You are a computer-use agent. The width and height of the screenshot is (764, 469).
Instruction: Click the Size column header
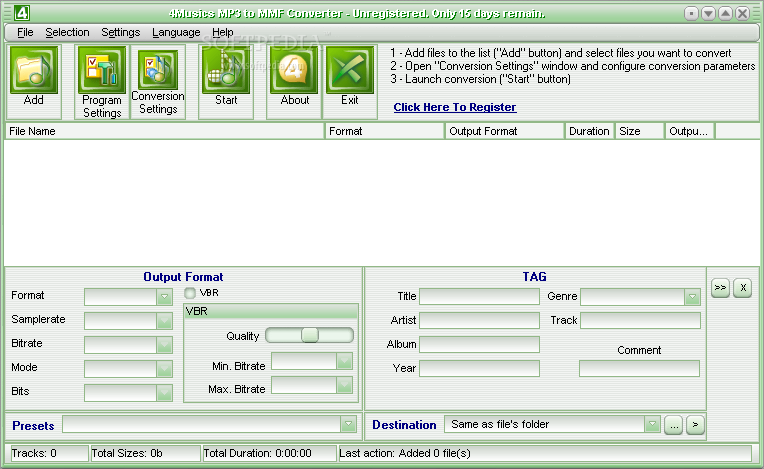pos(640,131)
